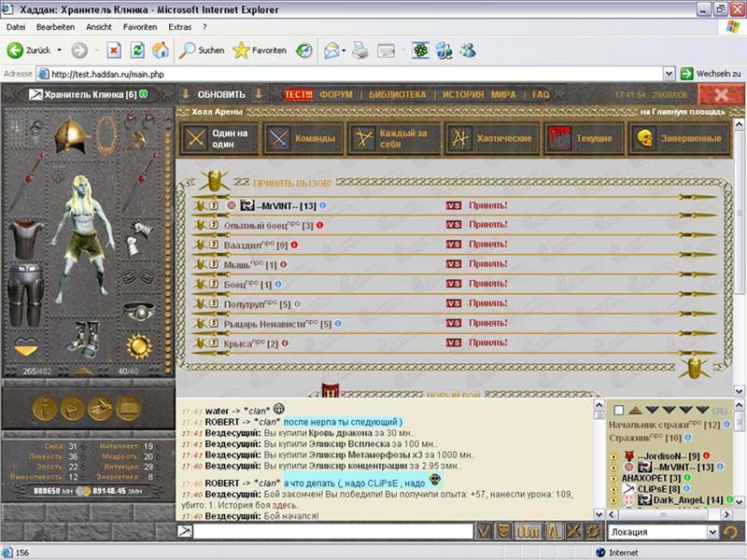
Task: Click the blue info icon beside --MrVINT-- challenge
Action: click(322, 205)
